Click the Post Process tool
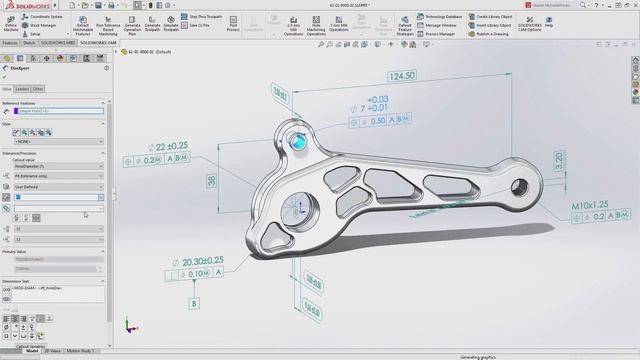The height and width of the screenshot is (360, 640). (233, 24)
